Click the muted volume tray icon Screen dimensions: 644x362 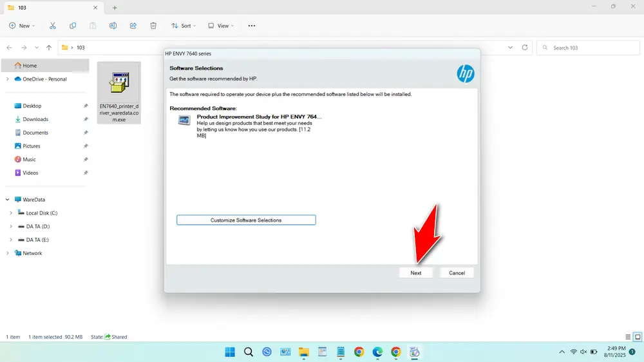[x=583, y=352]
